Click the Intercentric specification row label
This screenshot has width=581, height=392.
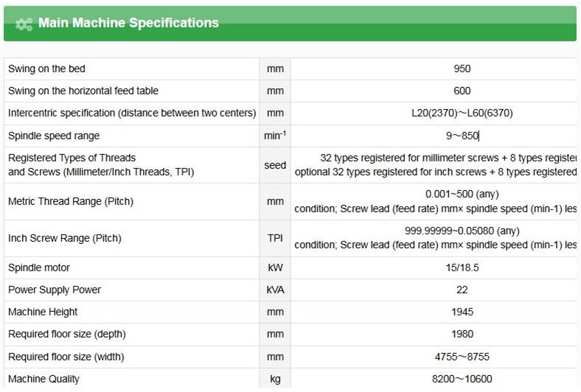(x=132, y=113)
